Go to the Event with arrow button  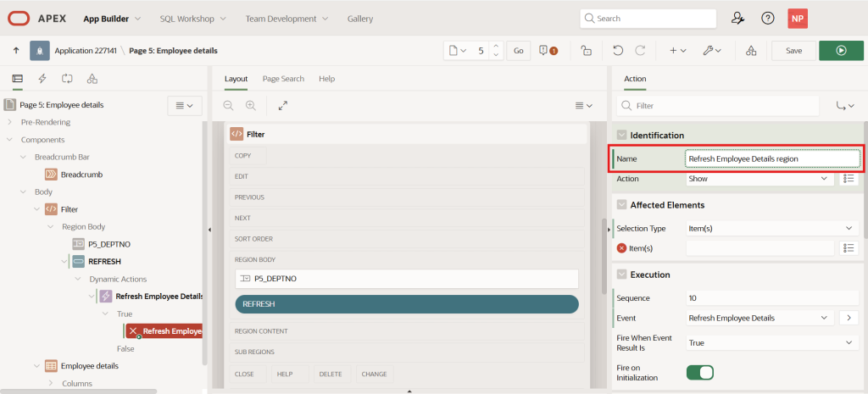click(849, 319)
